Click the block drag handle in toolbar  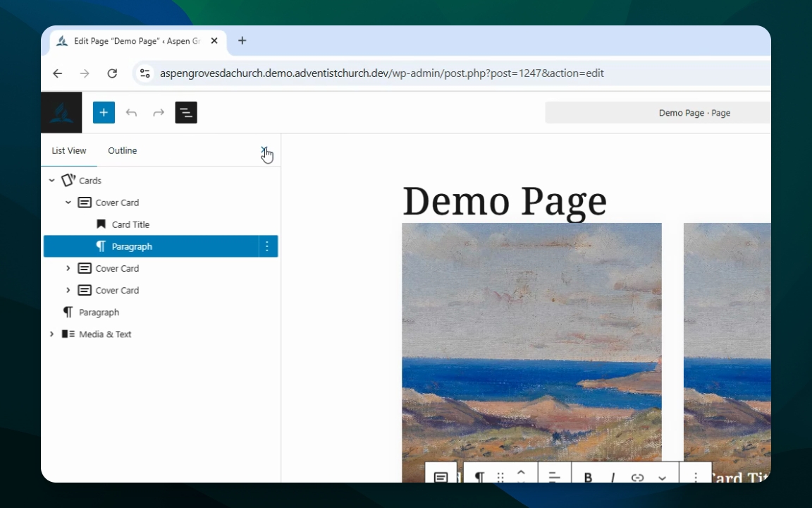pyautogui.click(x=500, y=477)
